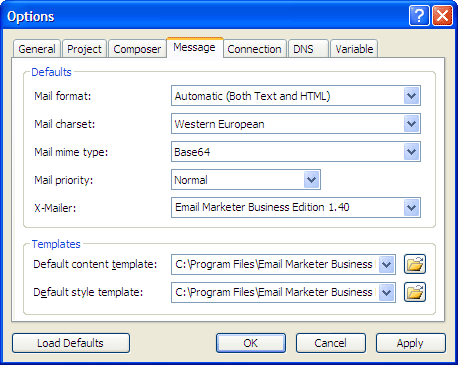This screenshot has width=458, height=365.
Task: Close the Options dialog window
Action: (442, 15)
